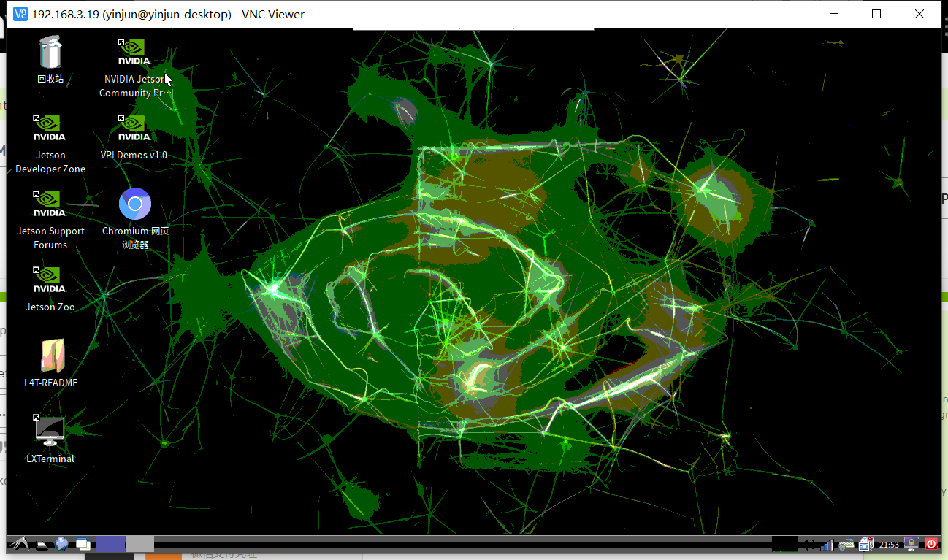
Task: Click the screen lock icon in taskbar
Action: point(911,543)
